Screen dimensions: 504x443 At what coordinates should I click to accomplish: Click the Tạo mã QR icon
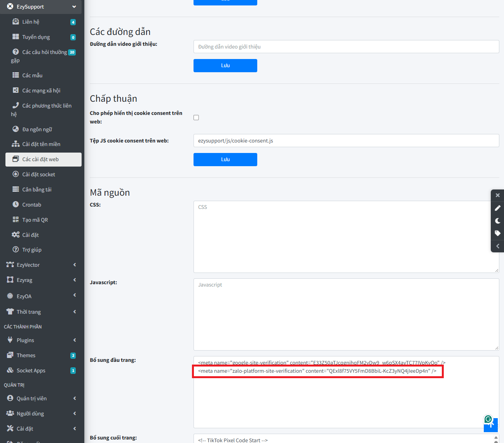pyautogui.click(x=16, y=219)
